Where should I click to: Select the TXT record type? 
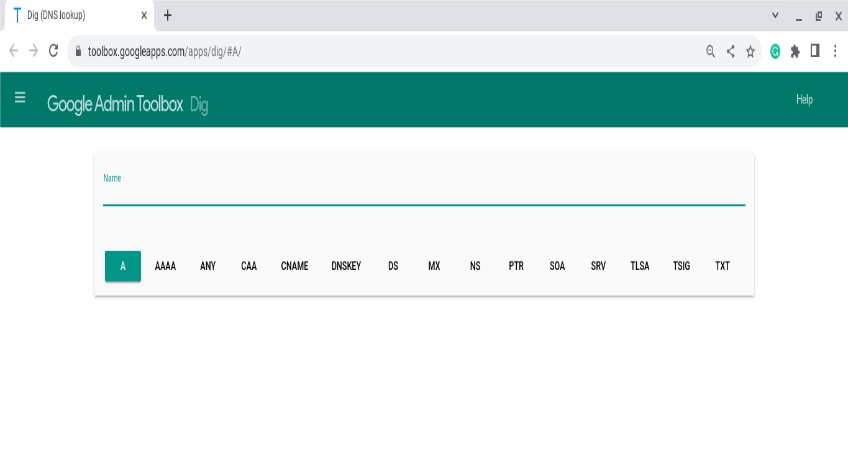click(723, 266)
